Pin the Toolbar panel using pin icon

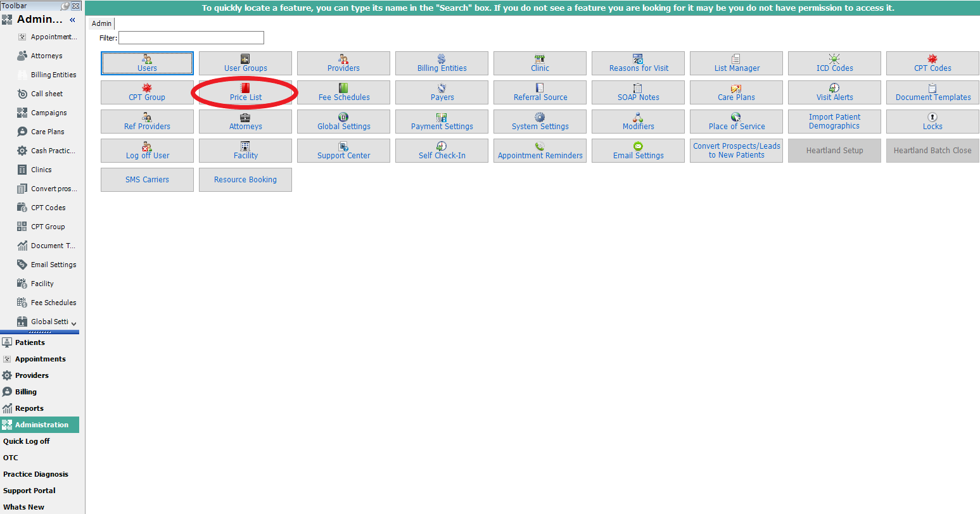tap(65, 6)
